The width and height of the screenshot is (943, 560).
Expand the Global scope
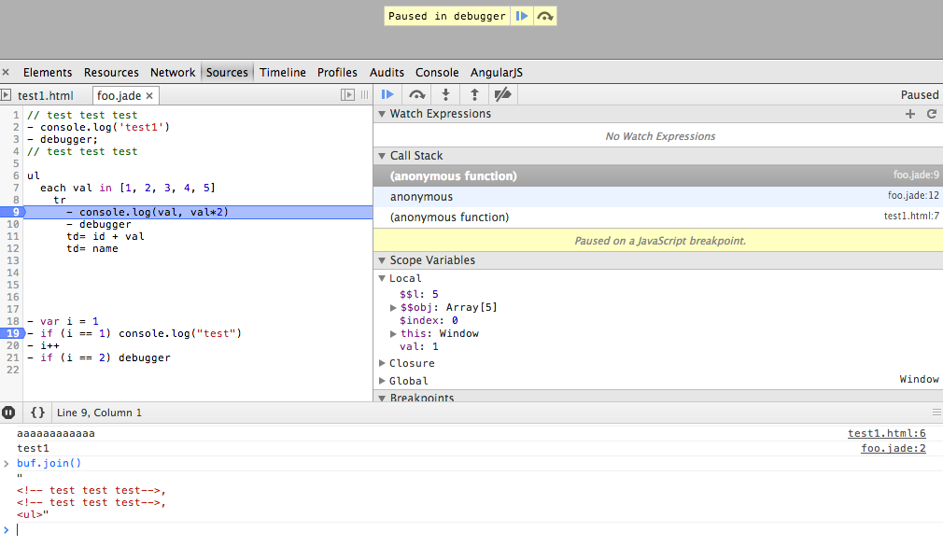[382, 381]
